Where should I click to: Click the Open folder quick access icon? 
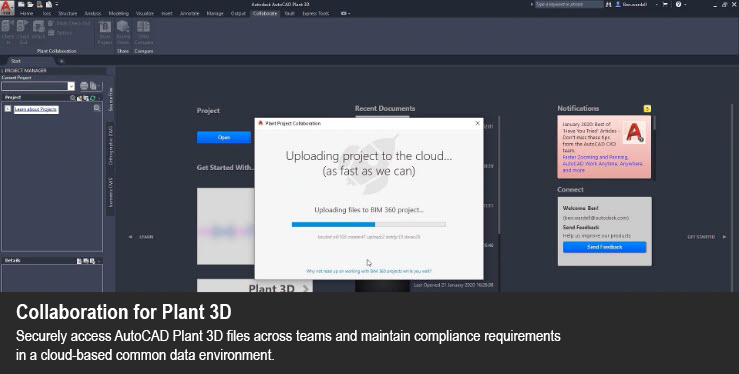pyautogui.click(x=31, y=4)
